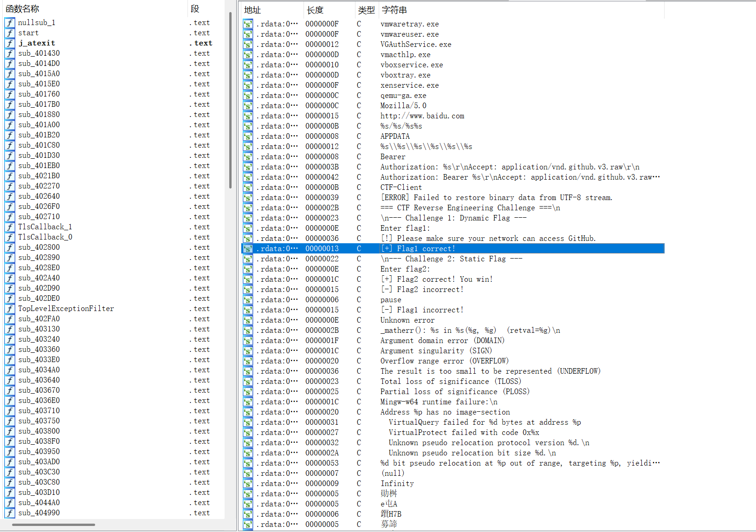Click string icon for Unknown error row

[248, 320]
